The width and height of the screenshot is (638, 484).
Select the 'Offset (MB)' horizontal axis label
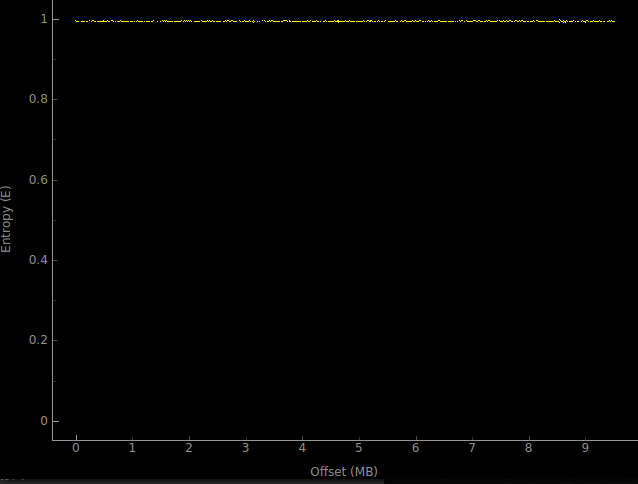pos(344,472)
